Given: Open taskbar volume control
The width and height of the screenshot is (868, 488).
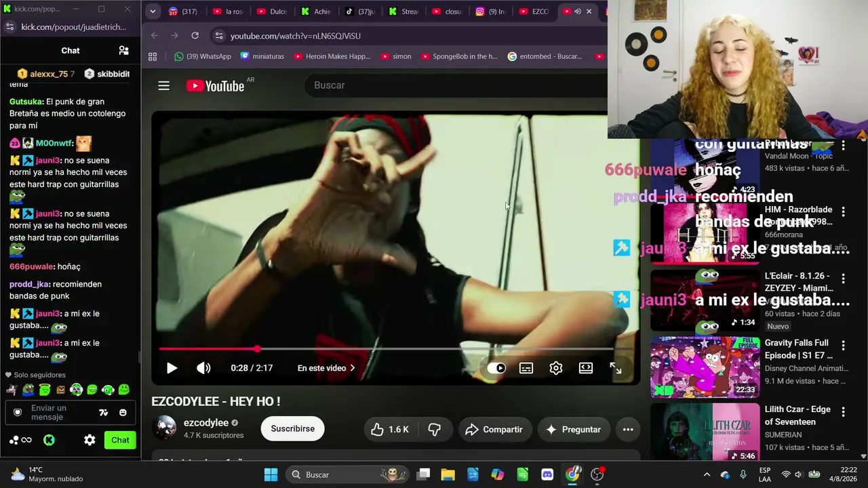Looking at the screenshot, I should pyautogui.click(x=800, y=474).
